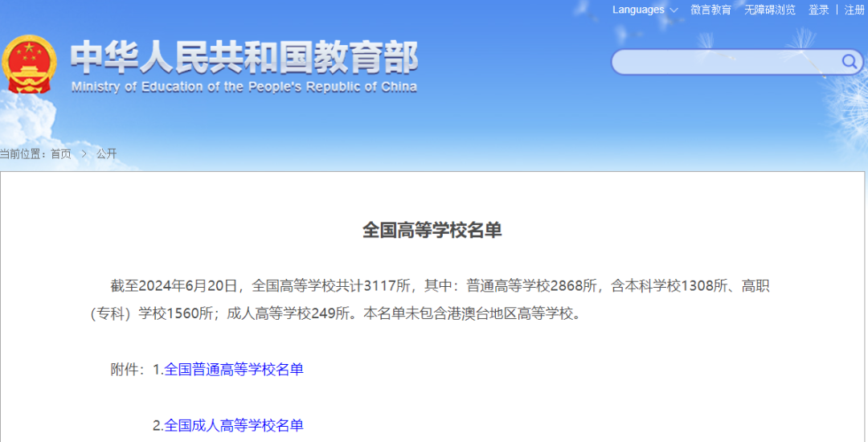Screen dimensions: 868x442
Task: Click the 登录 login link
Action: click(818, 10)
